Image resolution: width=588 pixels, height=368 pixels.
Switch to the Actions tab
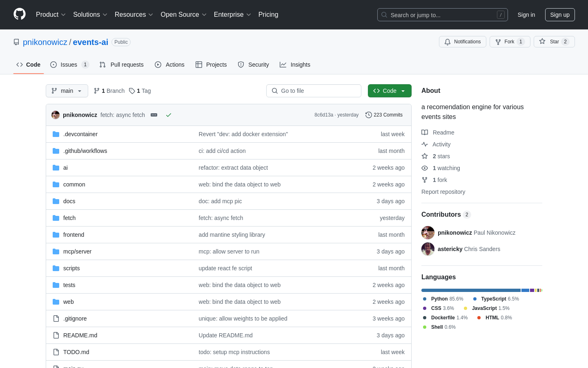pos(170,65)
